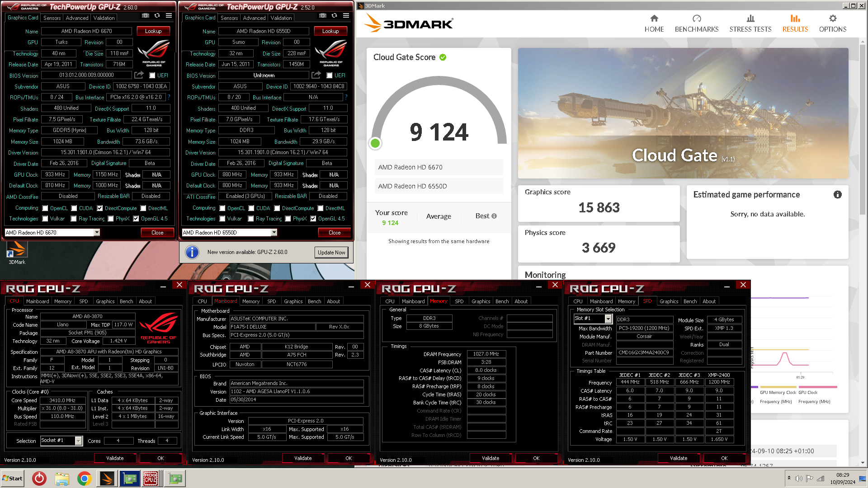Click camera icon in GPU-Z HD 6550D window
This screenshot has width=868, height=488.
click(323, 15)
